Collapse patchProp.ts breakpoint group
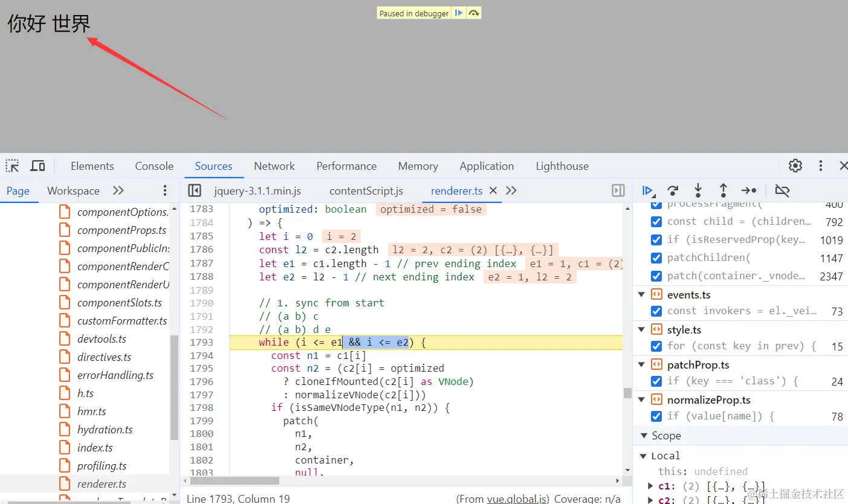The height and width of the screenshot is (504, 848). (x=641, y=365)
